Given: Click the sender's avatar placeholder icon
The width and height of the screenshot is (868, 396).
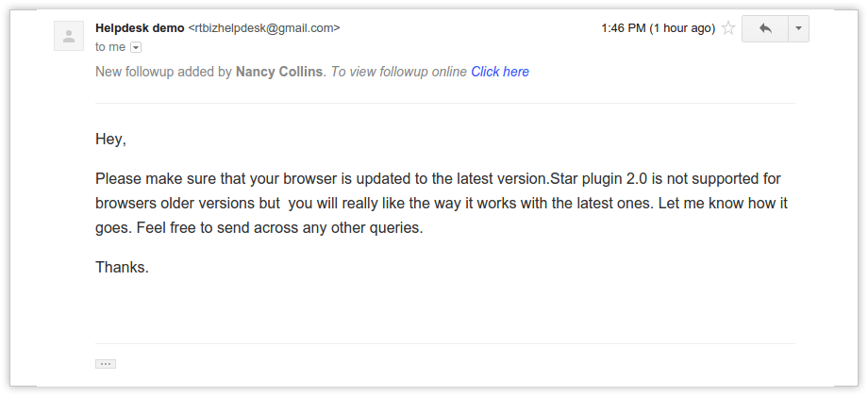Looking at the screenshot, I should pos(69,36).
